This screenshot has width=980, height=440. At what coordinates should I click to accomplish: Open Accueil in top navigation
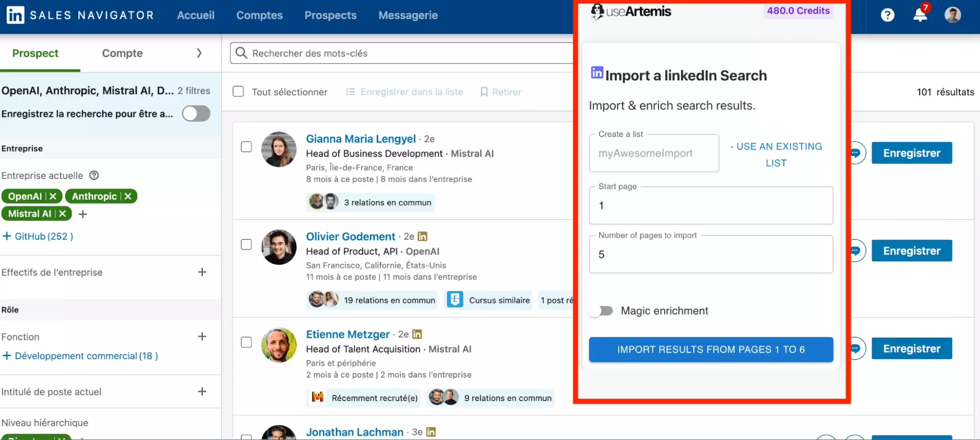tap(196, 15)
